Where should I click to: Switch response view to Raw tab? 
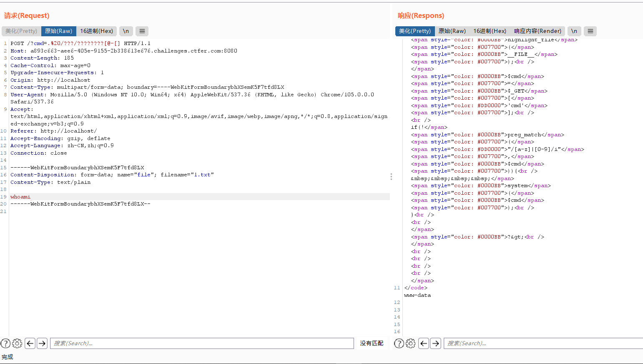(452, 31)
